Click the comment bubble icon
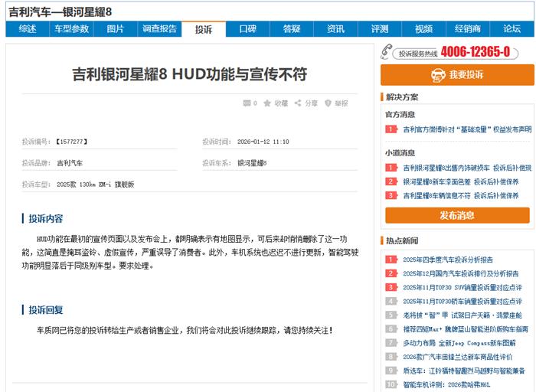Screen dimensions: 536x392 click(247, 103)
